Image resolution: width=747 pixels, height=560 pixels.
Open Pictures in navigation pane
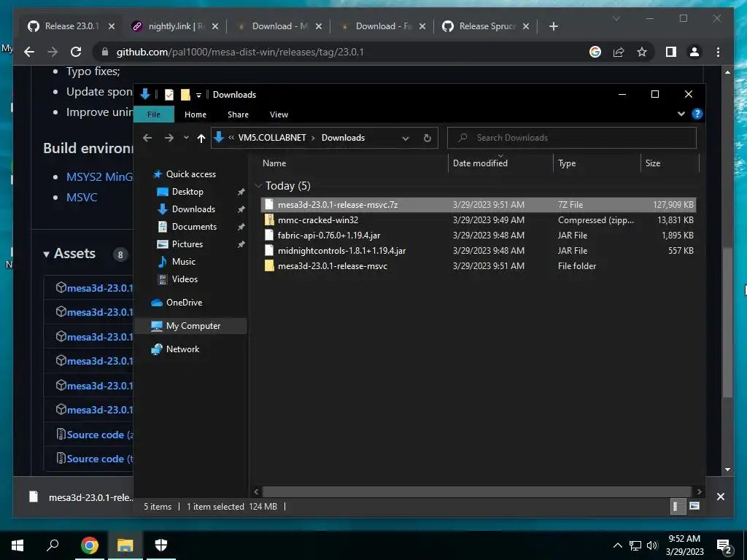coord(187,244)
